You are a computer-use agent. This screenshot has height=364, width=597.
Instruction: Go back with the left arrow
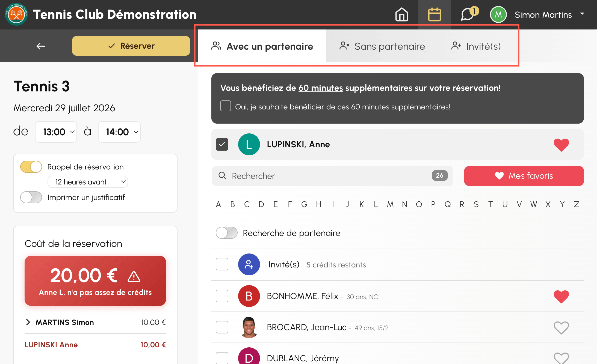coord(41,46)
